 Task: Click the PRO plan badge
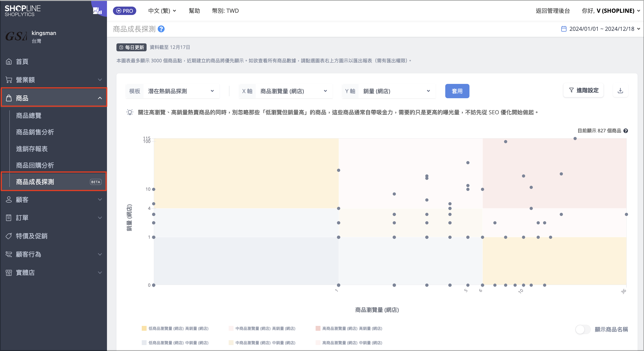125,11
